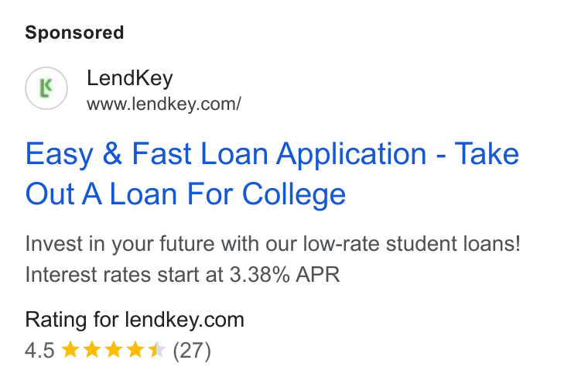Click the 4.5 rating score number
The height and width of the screenshot is (384, 588).
point(39,351)
